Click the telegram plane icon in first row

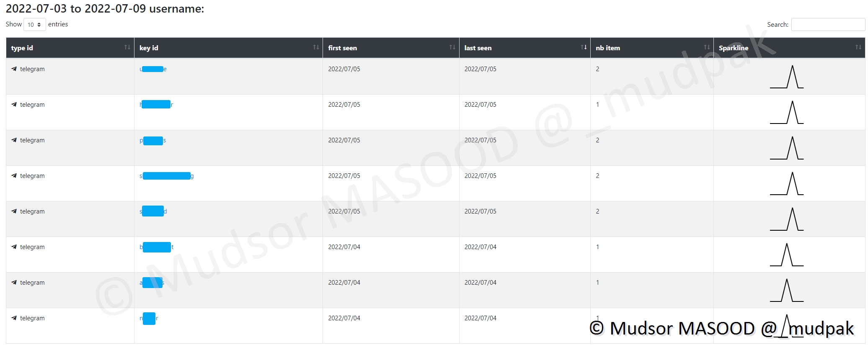[14, 69]
